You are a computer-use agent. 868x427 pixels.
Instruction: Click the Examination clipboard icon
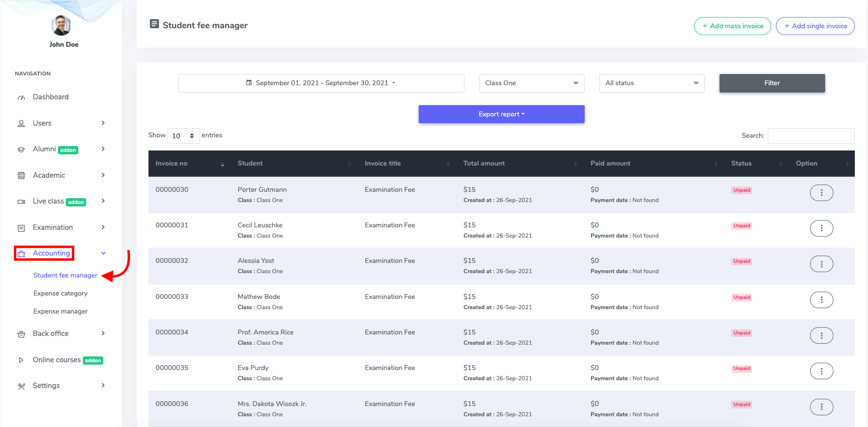21,228
